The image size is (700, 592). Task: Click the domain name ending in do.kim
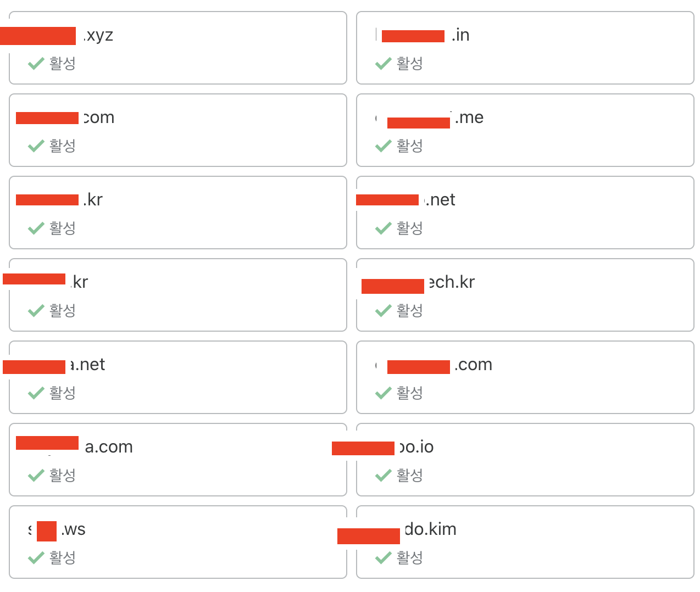430,529
